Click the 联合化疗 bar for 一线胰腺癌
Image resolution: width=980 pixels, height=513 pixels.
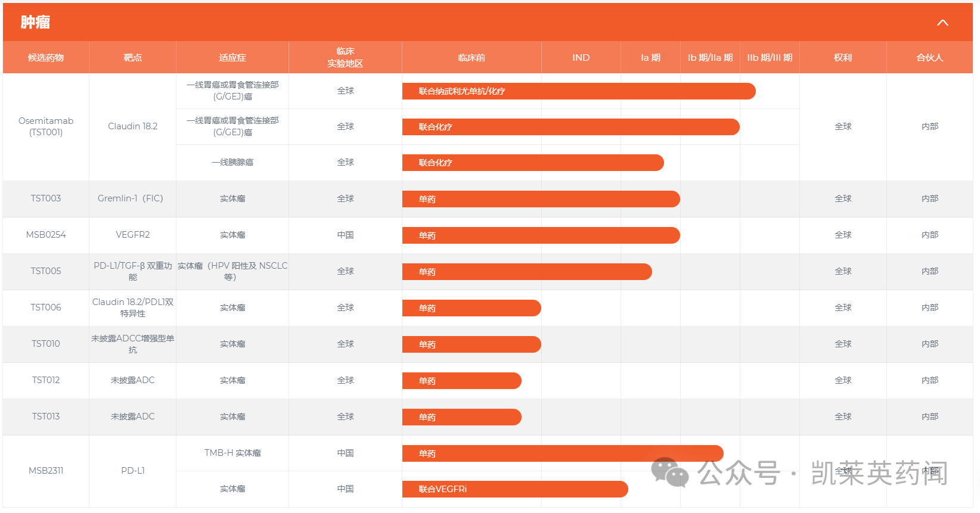point(533,163)
